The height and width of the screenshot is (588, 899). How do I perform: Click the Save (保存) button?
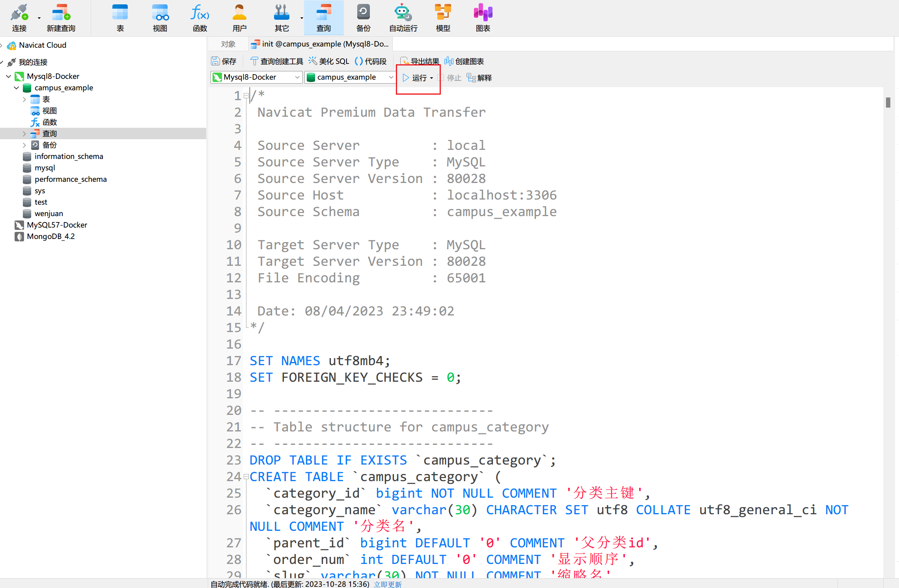click(224, 61)
